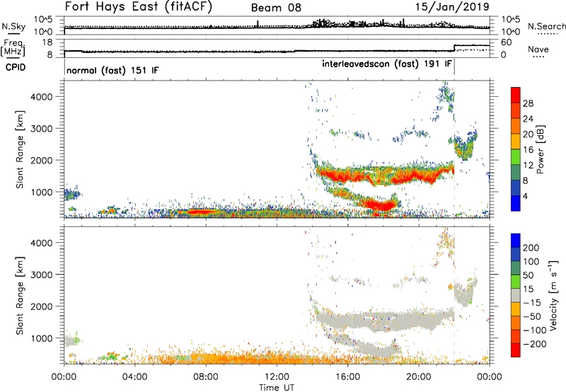Click the '12:00' time axis tick label
566x392 pixels.
coord(277,376)
